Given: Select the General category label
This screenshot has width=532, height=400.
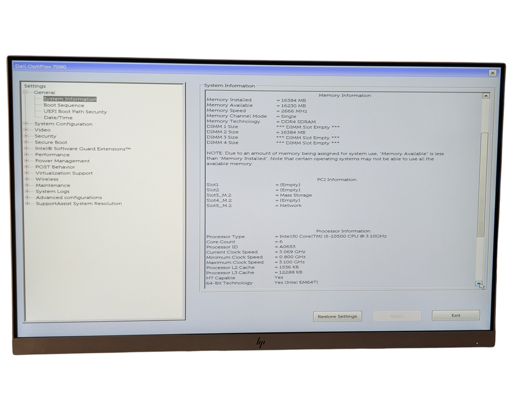Looking at the screenshot, I should tap(45, 93).
